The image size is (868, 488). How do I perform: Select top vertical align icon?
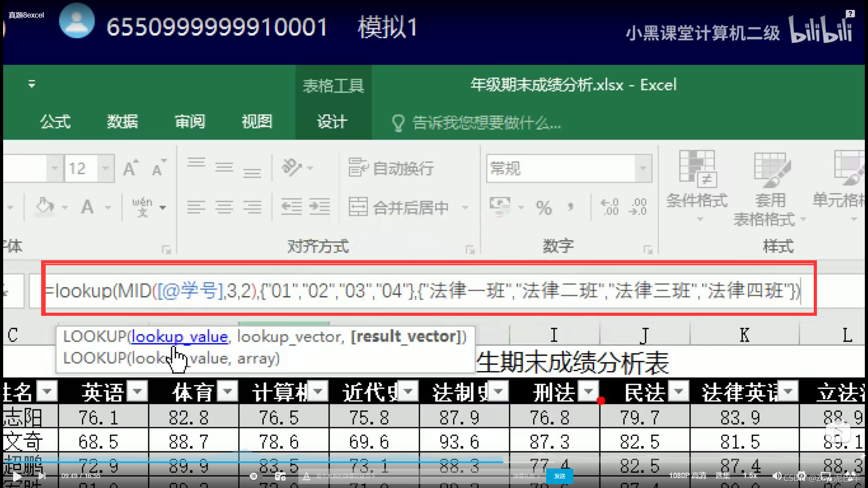click(196, 163)
